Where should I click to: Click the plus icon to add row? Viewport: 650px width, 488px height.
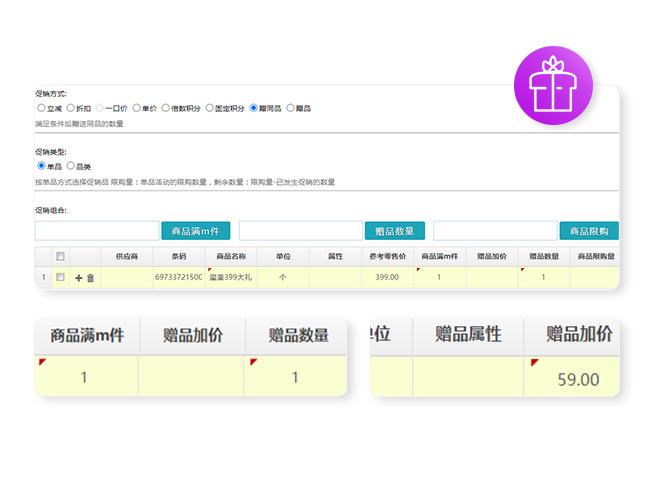coord(79,277)
